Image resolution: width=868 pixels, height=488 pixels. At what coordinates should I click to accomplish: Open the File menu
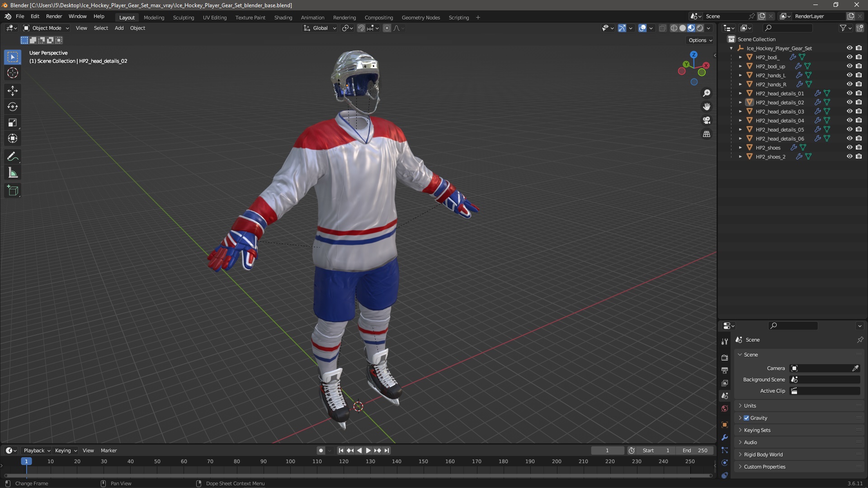point(20,16)
